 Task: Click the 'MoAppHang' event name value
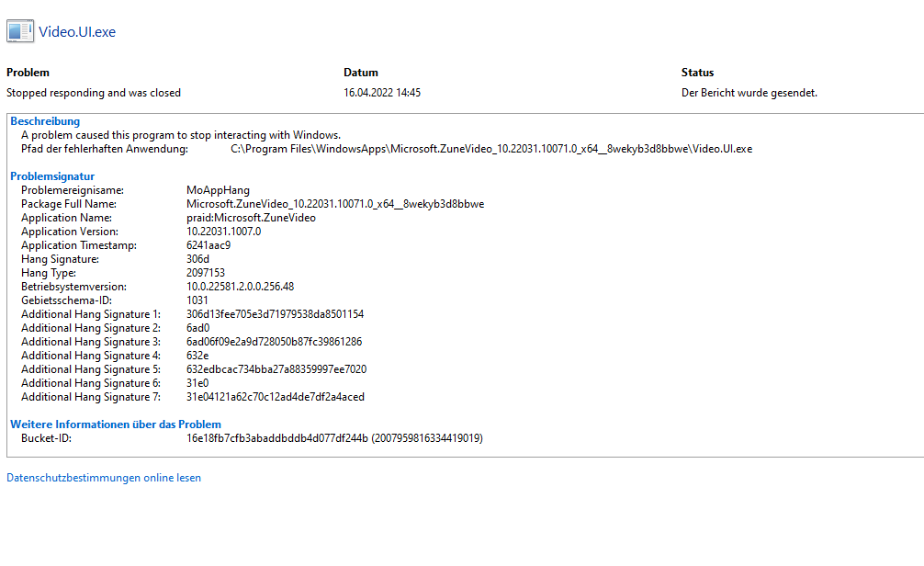pos(218,190)
